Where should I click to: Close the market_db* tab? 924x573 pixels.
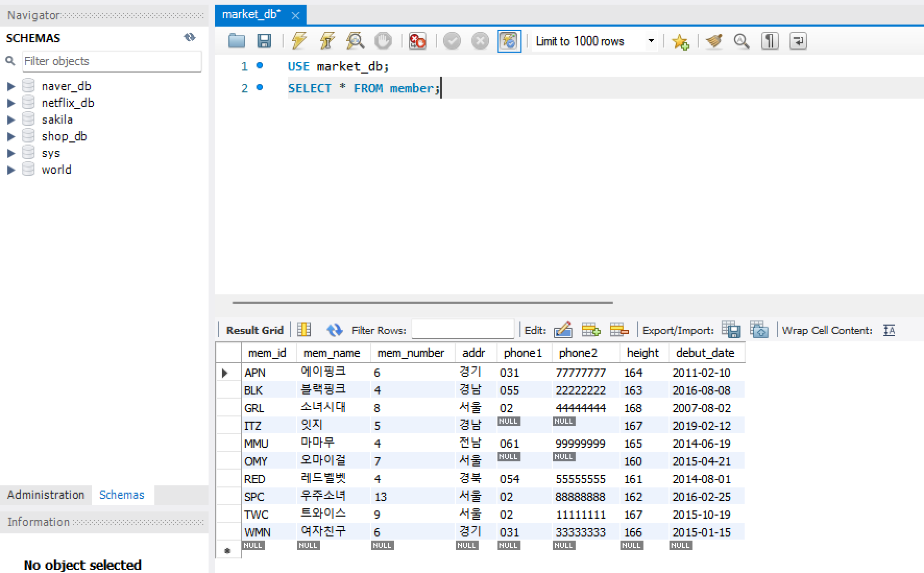[295, 16]
